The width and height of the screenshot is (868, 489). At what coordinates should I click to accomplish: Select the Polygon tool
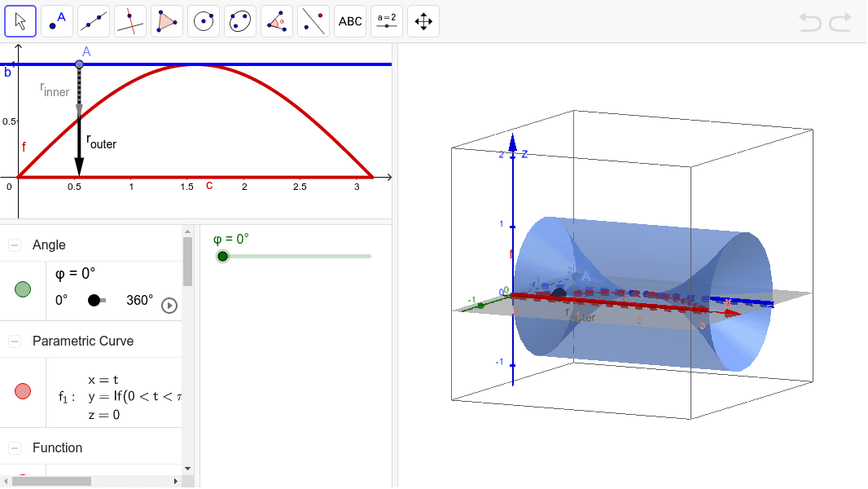tap(166, 20)
